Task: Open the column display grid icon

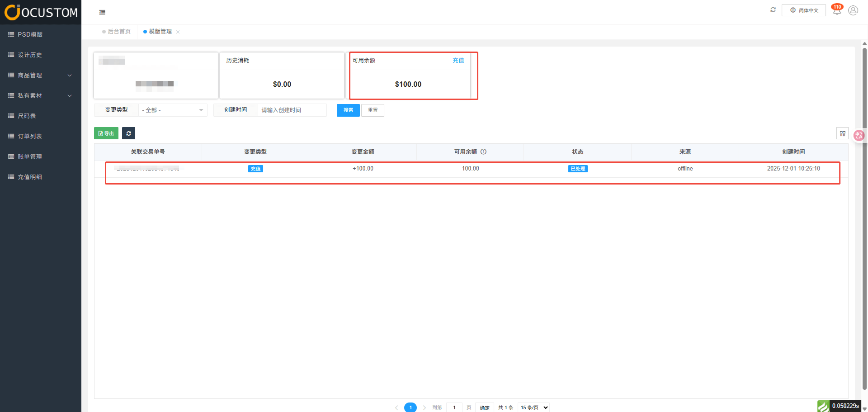Action: tap(842, 133)
